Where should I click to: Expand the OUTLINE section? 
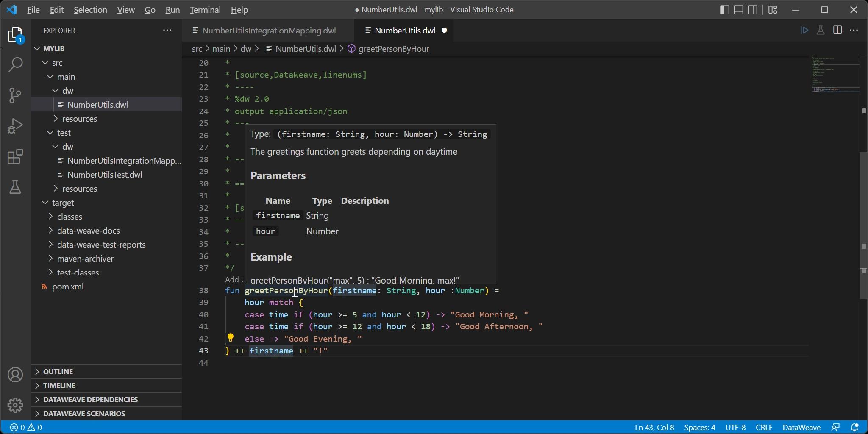(58, 372)
